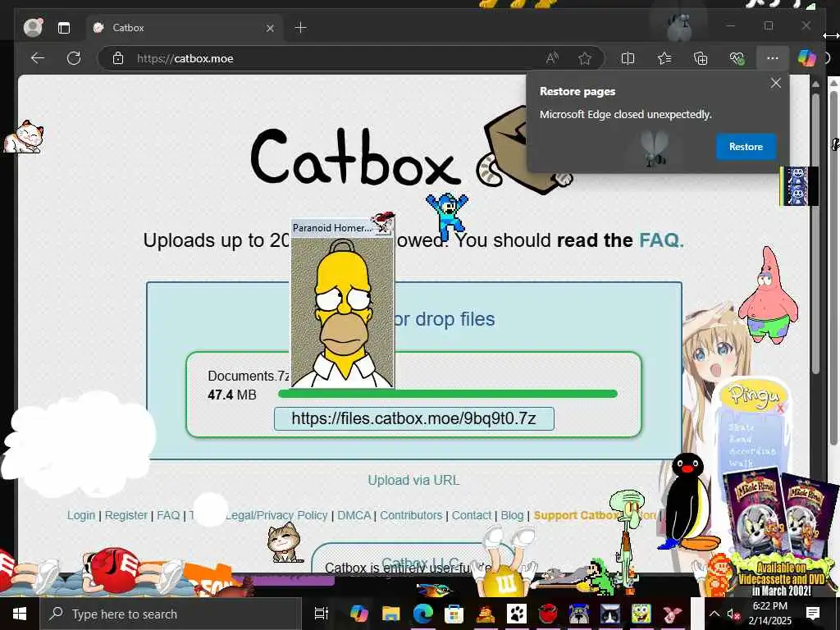Add this page to favorites star
Viewport: 840px width, 630px height.
pos(584,58)
